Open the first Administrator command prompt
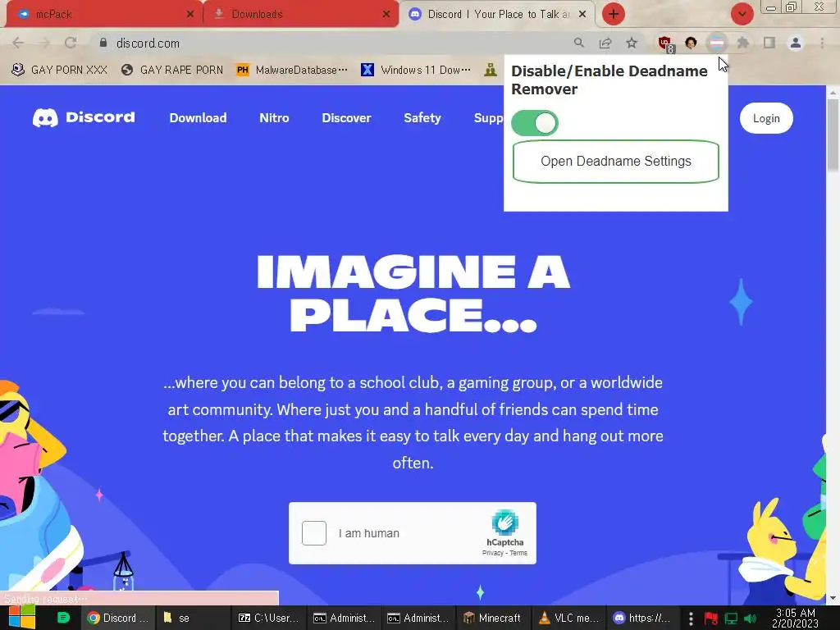Viewport: 840px width, 630px height. (x=344, y=618)
